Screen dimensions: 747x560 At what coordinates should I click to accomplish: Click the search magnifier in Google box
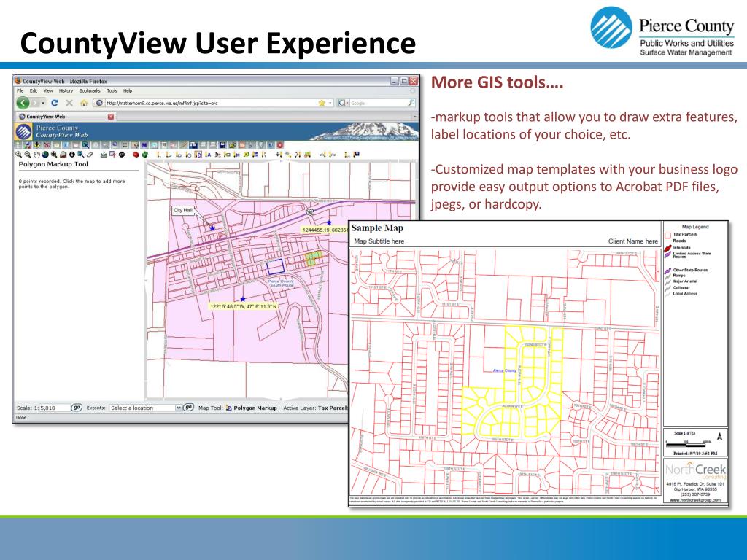[x=411, y=103]
